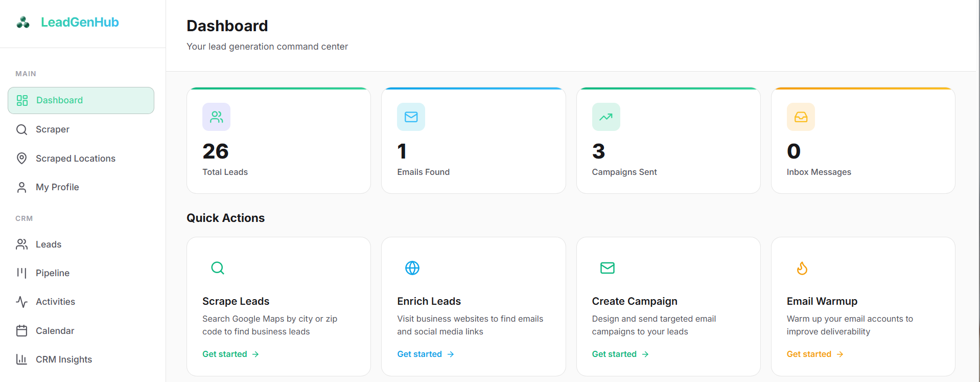The width and height of the screenshot is (980, 382).
Task: Click the Total Leads people icon
Action: click(216, 117)
